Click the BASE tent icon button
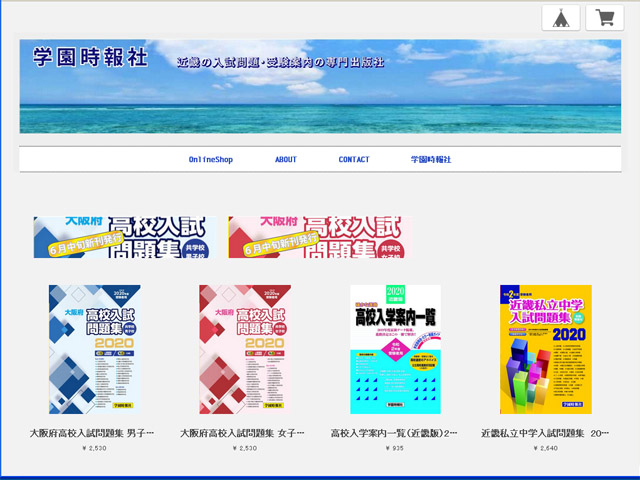Viewport: 640px width, 480px height. coord(561,18)
